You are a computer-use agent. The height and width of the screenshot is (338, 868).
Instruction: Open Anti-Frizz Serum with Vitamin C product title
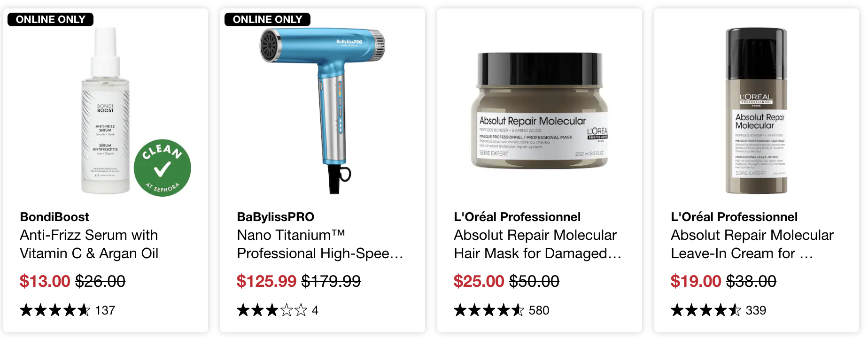click(89, 244)
